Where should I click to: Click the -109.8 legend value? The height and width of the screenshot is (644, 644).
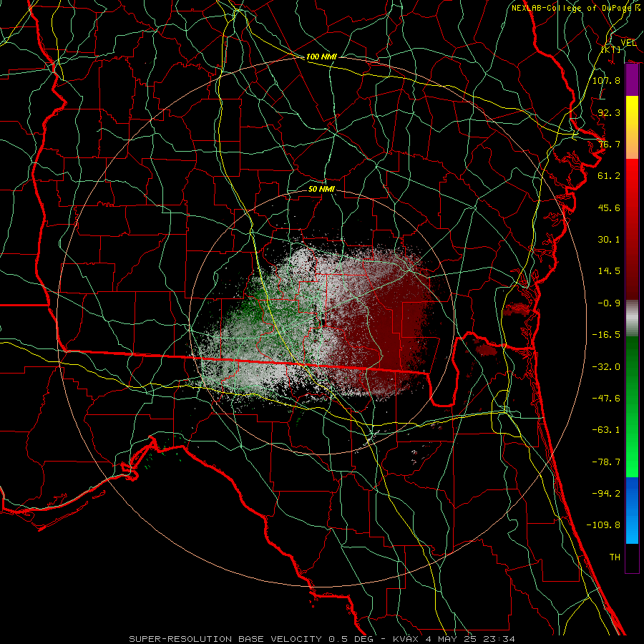[x=603, y=525]
